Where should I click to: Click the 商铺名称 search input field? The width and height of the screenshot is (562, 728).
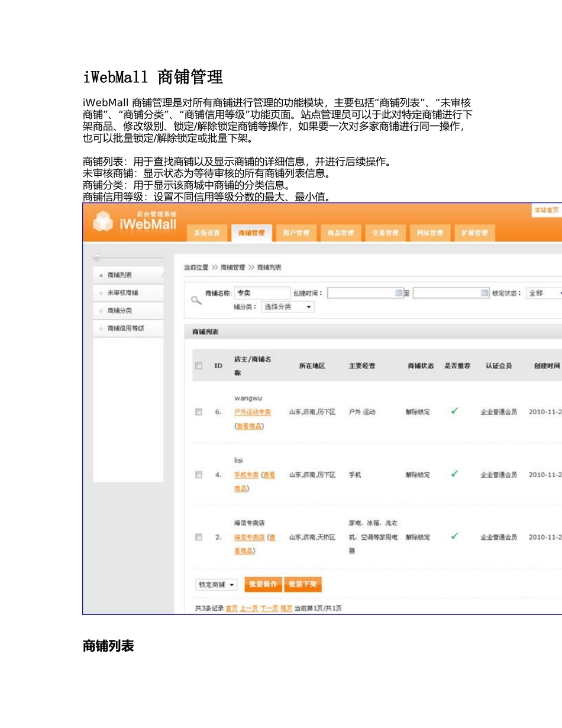coord(262,293)
